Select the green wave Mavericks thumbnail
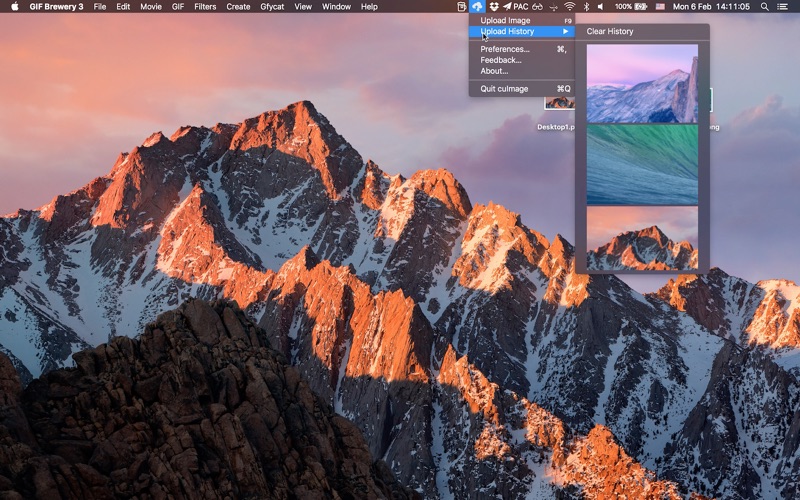 tap(642, 165)
